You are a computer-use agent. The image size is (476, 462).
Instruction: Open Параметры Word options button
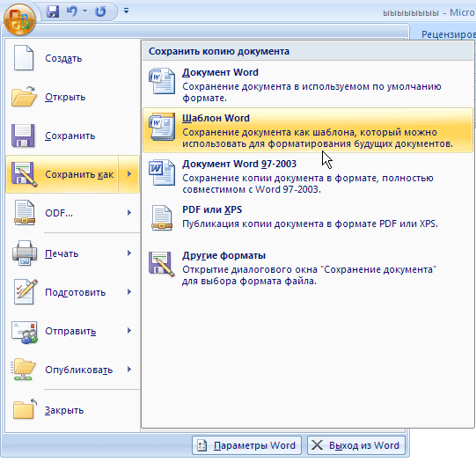(247, 445)
